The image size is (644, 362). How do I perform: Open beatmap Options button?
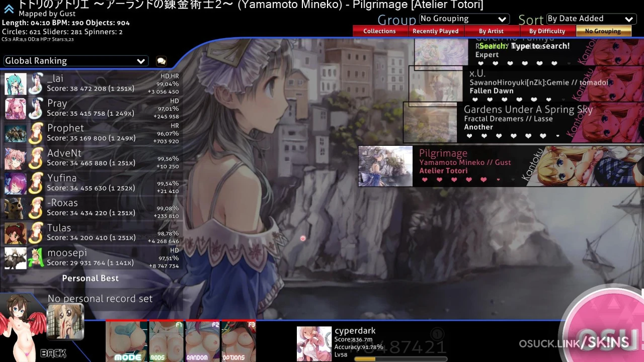pyautogui.click(x=239, y=341)
